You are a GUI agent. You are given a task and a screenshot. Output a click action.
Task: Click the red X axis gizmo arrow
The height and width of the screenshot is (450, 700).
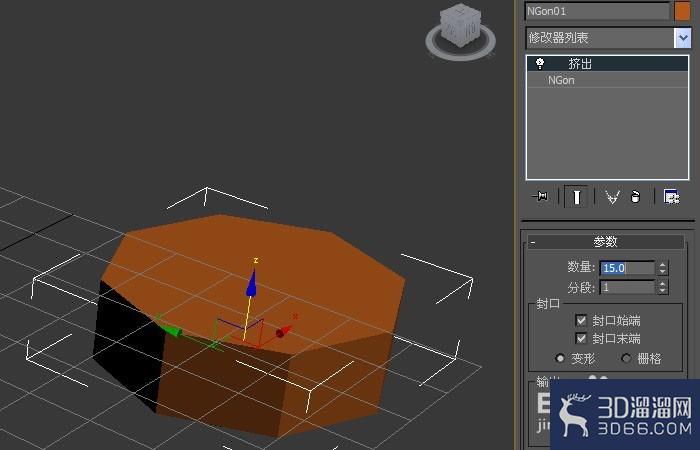[283, 332]
